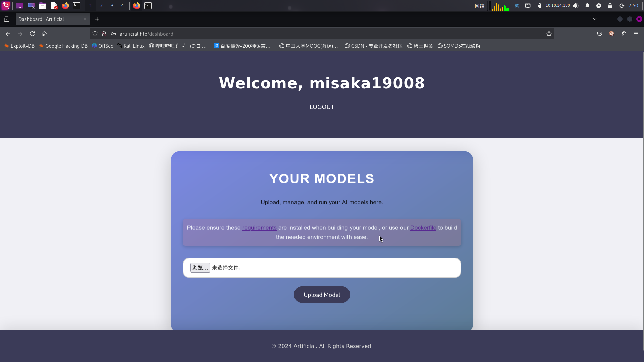Bookmark this page with star icon

549,34
